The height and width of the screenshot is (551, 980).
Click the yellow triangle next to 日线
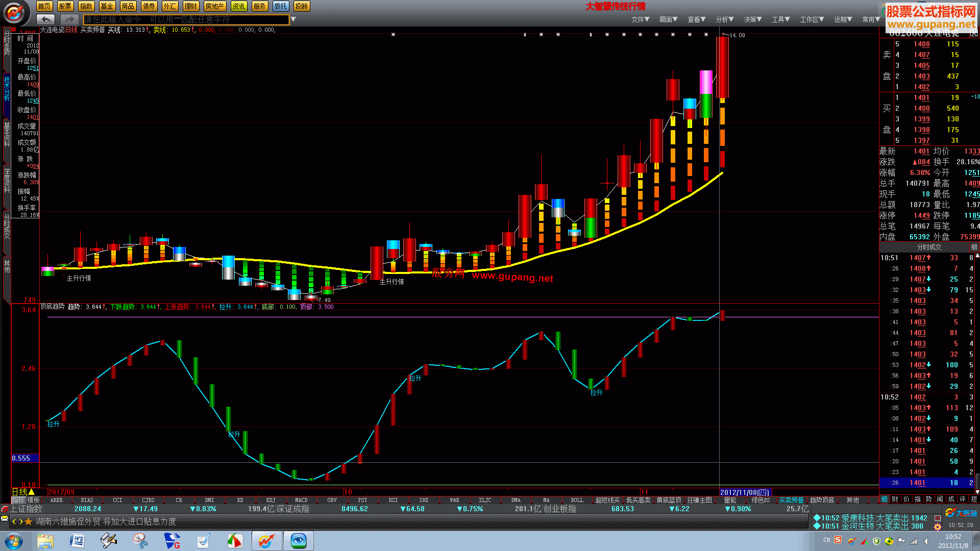(x=32, y=492)
